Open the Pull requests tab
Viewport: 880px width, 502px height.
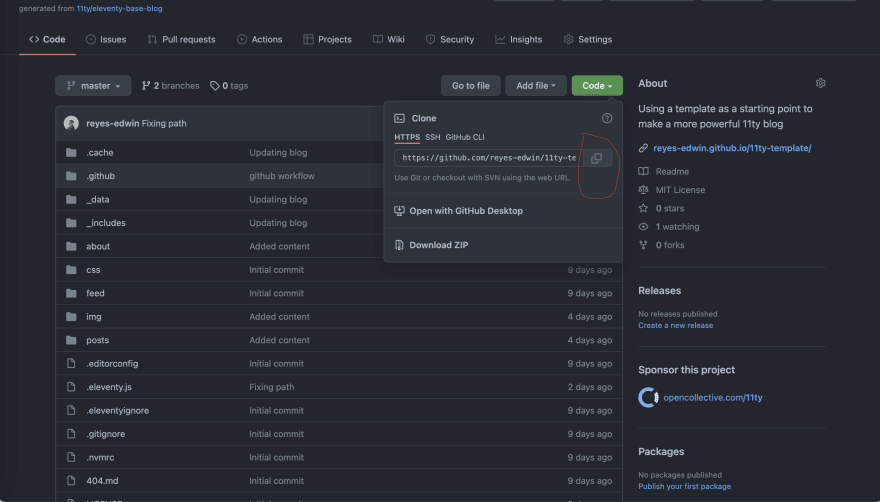(x=181, y=39)
